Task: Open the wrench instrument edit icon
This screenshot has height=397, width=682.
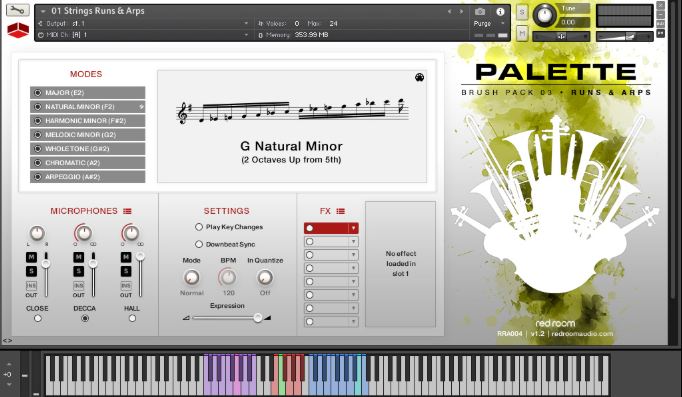Action: tap(17, 10)
